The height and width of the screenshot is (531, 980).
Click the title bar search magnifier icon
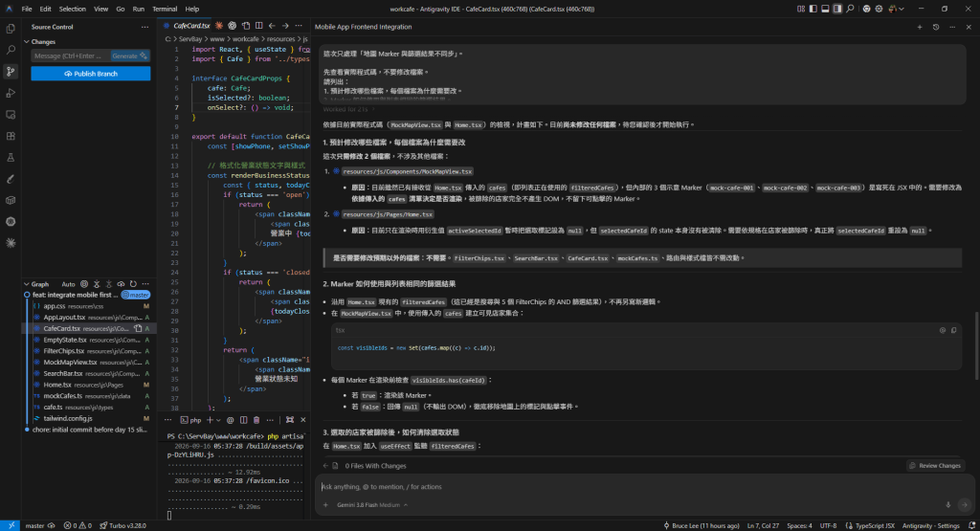point(850,9)
